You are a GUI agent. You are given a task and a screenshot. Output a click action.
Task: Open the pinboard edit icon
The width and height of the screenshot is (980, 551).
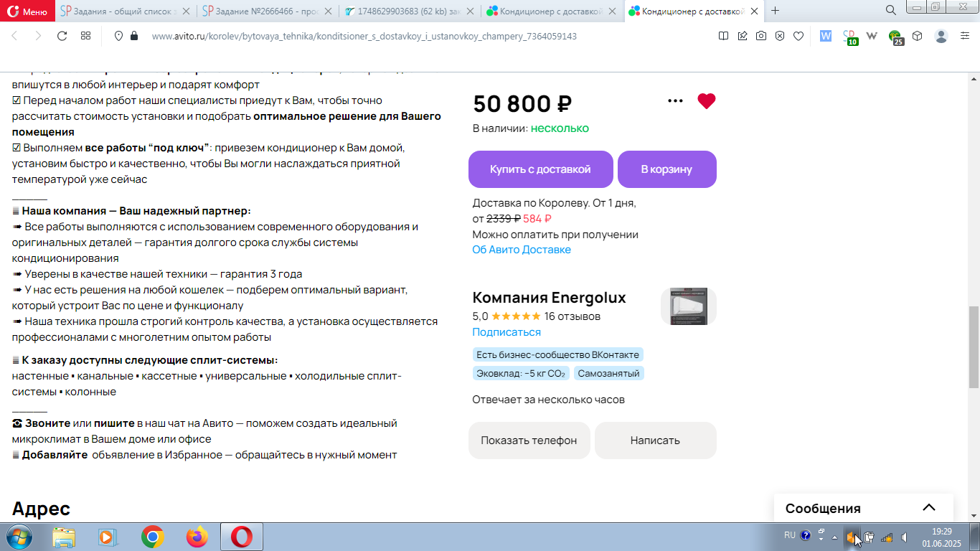[743, 36]
